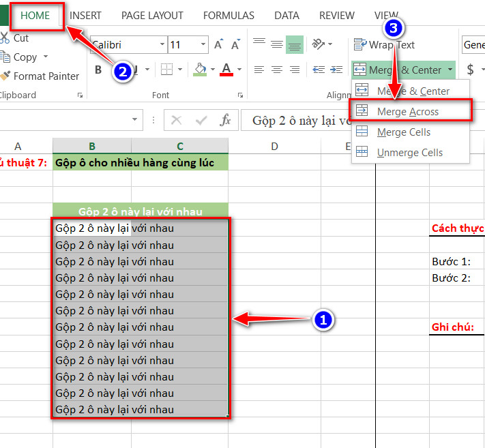Open the font color dropdown arrow
Image resolution: width=485 pixels, height=448 pixels.
point(239,70)
